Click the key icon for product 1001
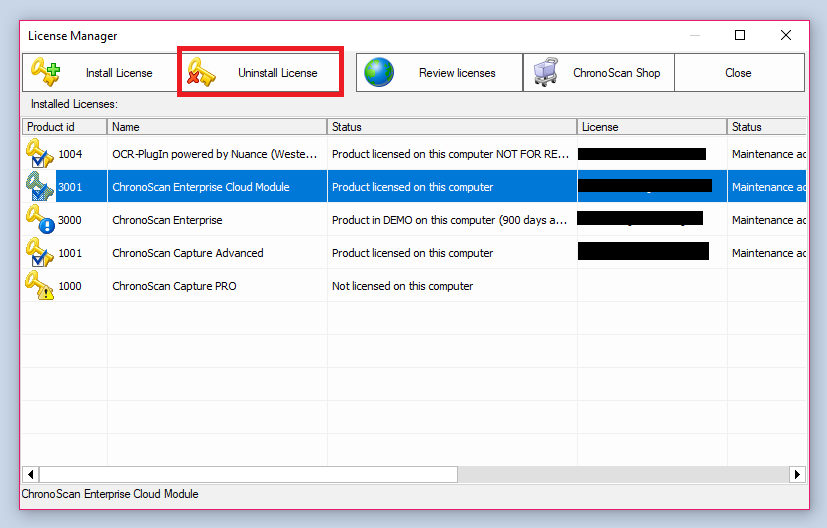 pyautogui.click(x=40, y=252)
